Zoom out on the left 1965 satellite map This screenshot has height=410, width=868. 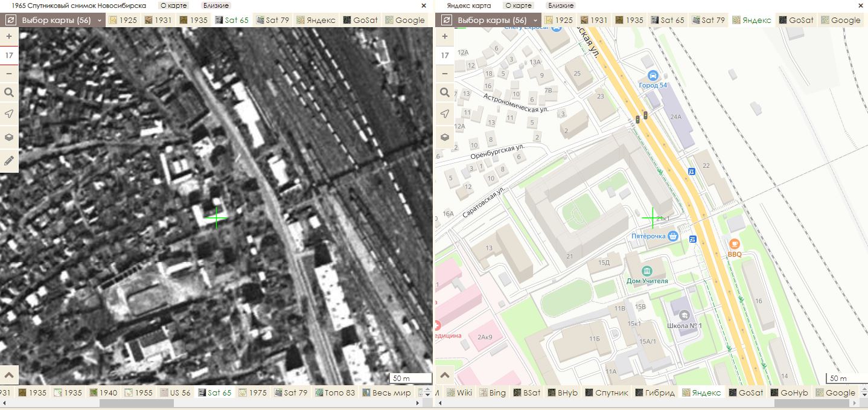[x=9, y=74]
